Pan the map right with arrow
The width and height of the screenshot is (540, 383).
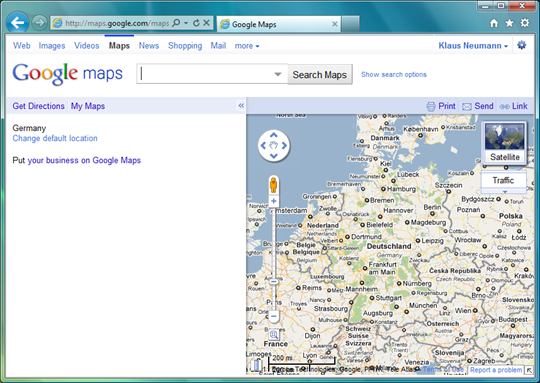tap(284, 146)
